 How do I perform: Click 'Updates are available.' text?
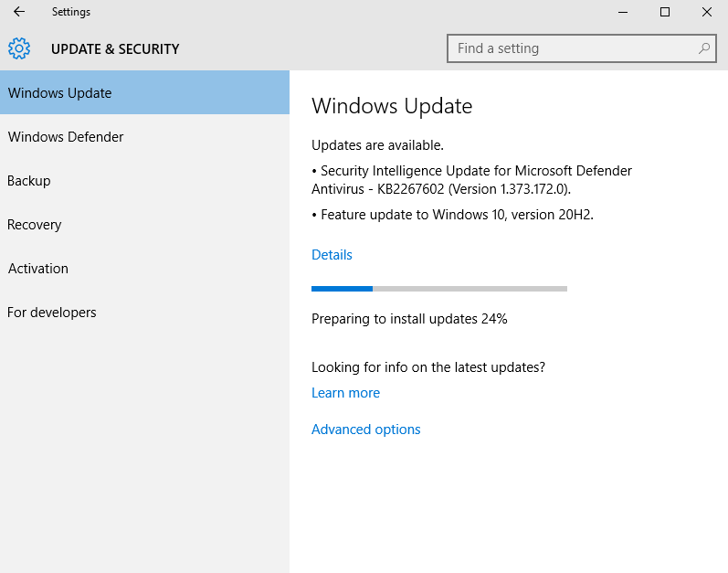[x=377, y=145]
